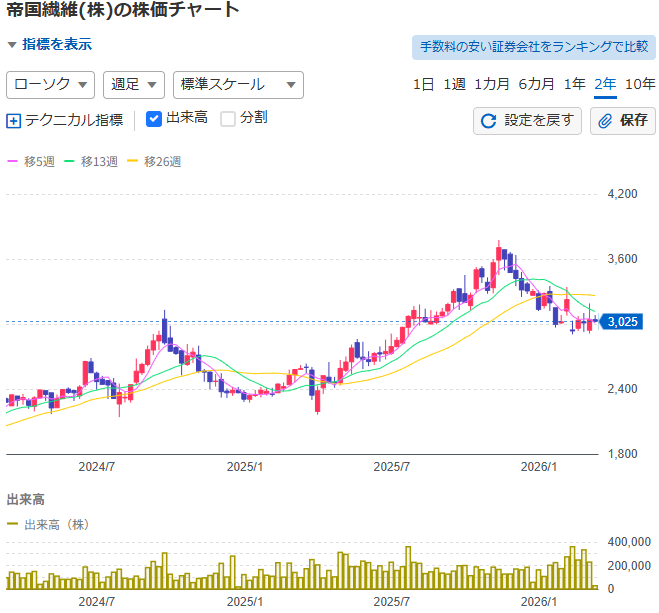This screenshot has height=613, width=659.
Task: Click the reset arrow icon in 設定を戻す
Action: click(x=489, y=121)
